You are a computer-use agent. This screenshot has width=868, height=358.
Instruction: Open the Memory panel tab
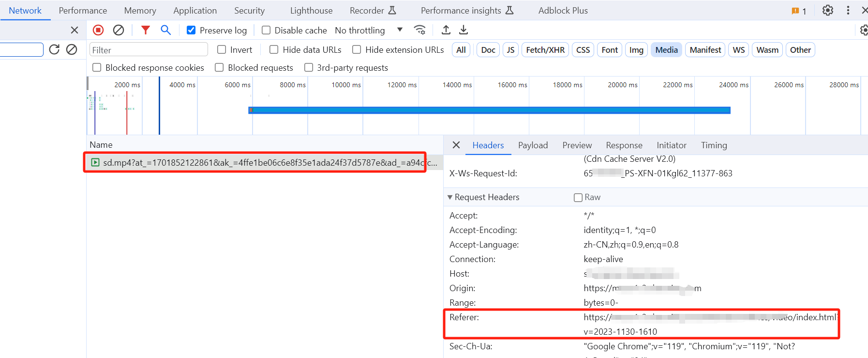tap(140, 10)
